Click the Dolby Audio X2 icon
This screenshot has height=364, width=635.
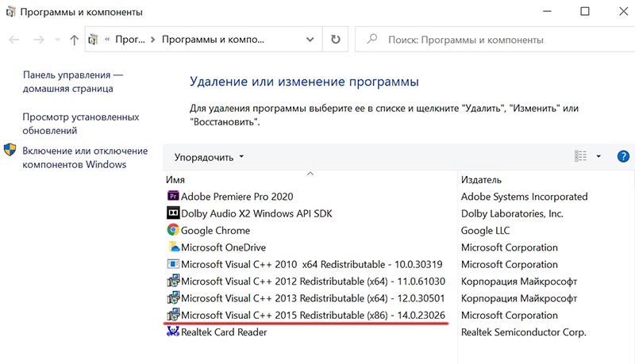[173, 213]
